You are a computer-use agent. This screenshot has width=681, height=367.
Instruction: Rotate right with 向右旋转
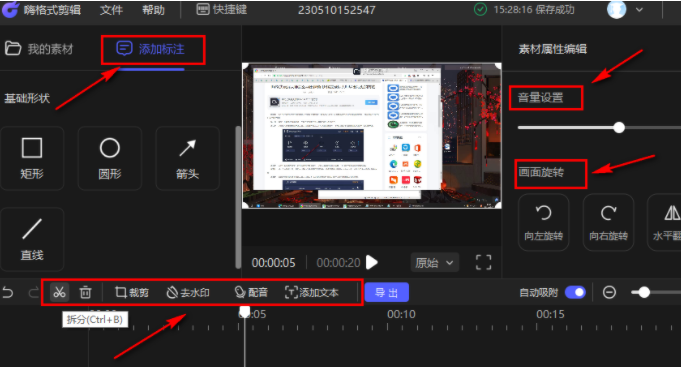coord(608,222)
